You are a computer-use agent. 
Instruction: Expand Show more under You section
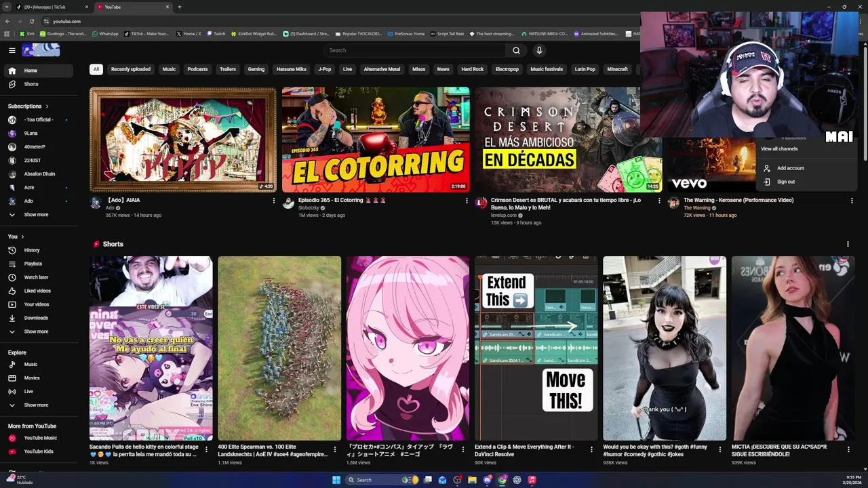tap(38, 331)
